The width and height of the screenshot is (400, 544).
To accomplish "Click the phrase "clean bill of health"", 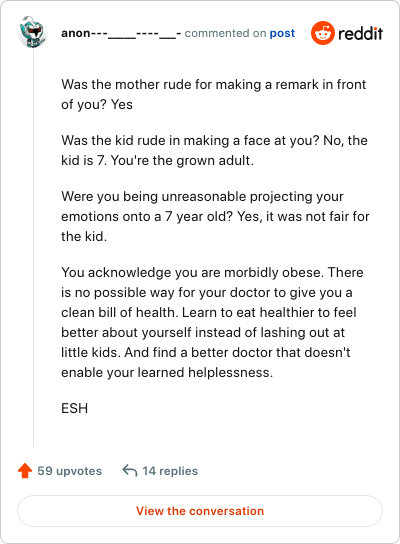I will tap(118, 313).
